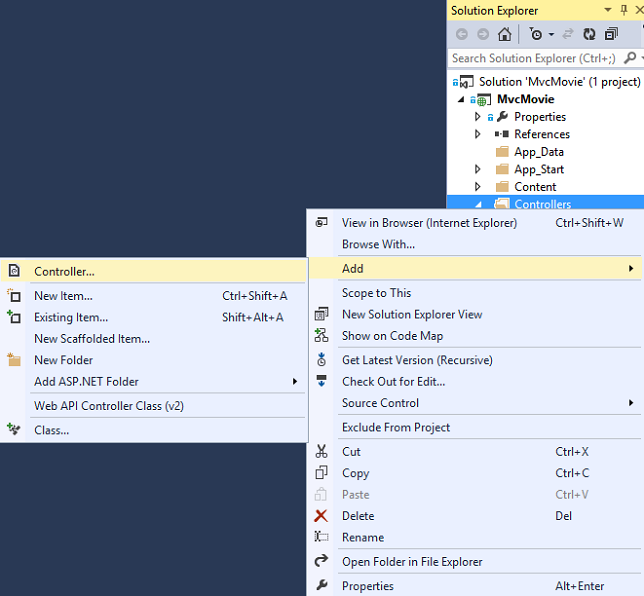This screenshot has width=644, height=596.
Task: Select Class... in the Add submenu
Action: pyautogui.click(x=154, y=430)
